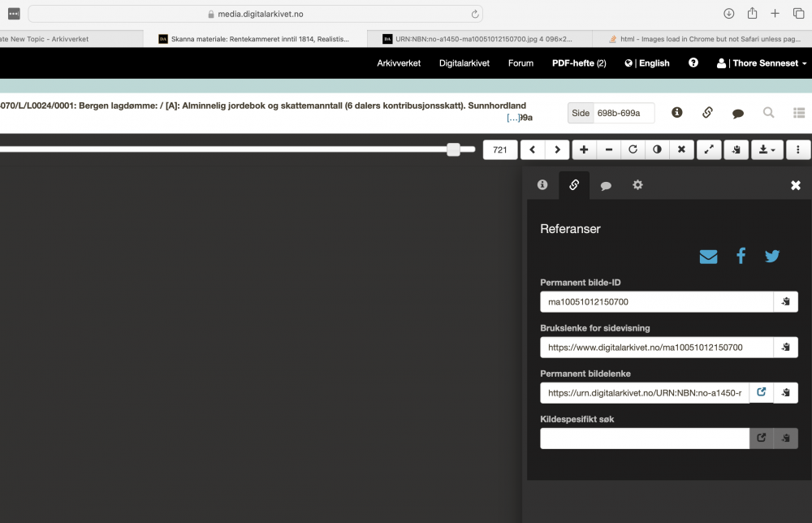Share reference by email envelope icon
Image resolution: width=812 pixels, height=523 pixels.
click(x=708, y=257)
